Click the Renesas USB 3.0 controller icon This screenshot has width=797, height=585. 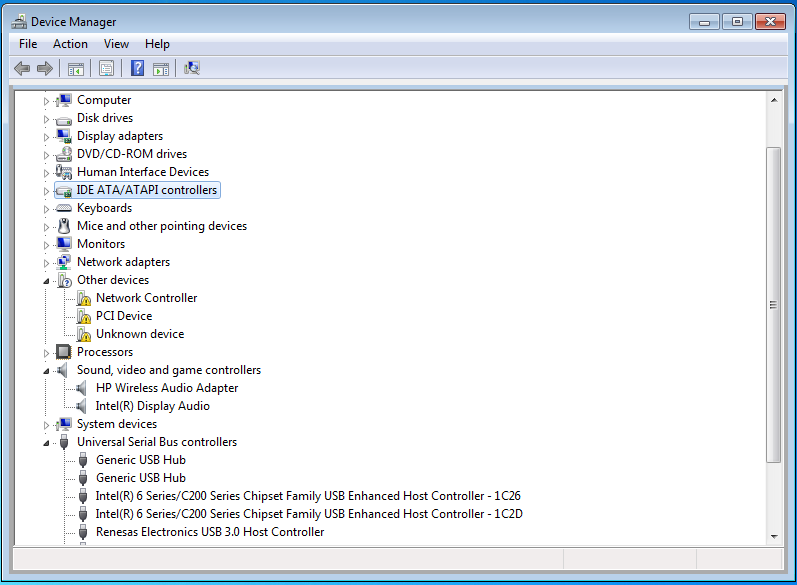(x=83, y=532)
